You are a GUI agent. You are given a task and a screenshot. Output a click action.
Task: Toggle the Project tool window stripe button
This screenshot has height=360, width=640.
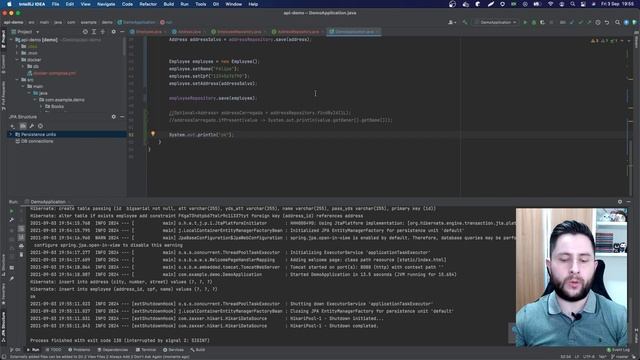[3, 39]
